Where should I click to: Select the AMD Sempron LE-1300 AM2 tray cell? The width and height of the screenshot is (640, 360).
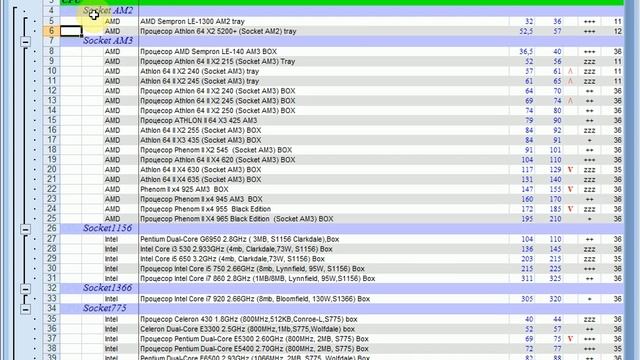point(324,21)
